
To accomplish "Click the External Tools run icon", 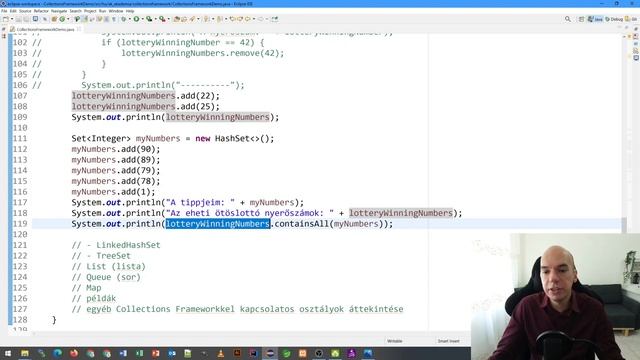I will click(x=162, y=19).
